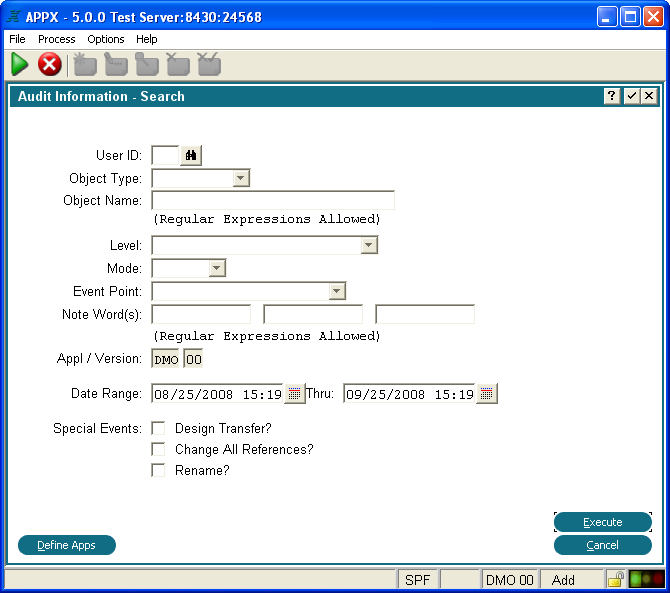
Task: Open the calendar picker for start date
Action: [294, 393]
